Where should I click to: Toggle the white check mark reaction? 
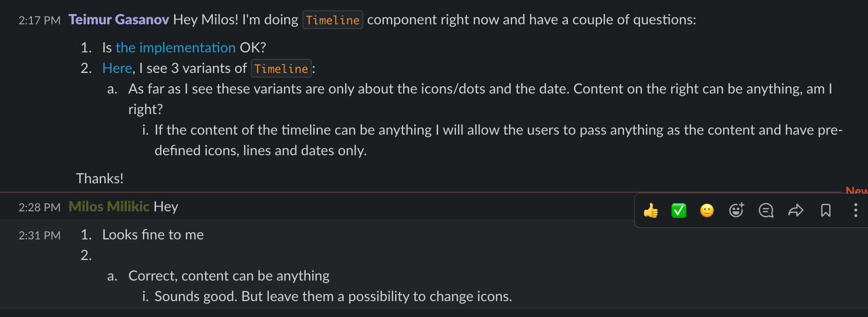[x=678, y=211]
